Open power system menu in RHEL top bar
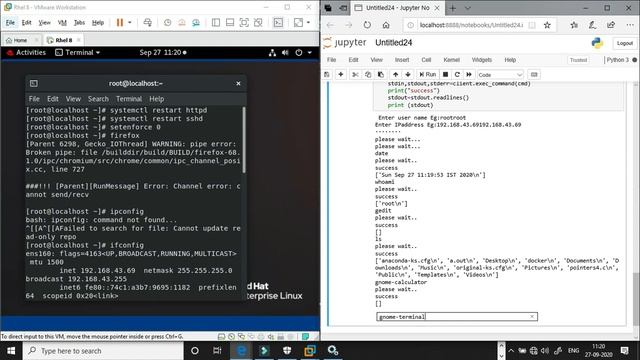This screenshot has height=360, width=640. (x=303, y=52)
